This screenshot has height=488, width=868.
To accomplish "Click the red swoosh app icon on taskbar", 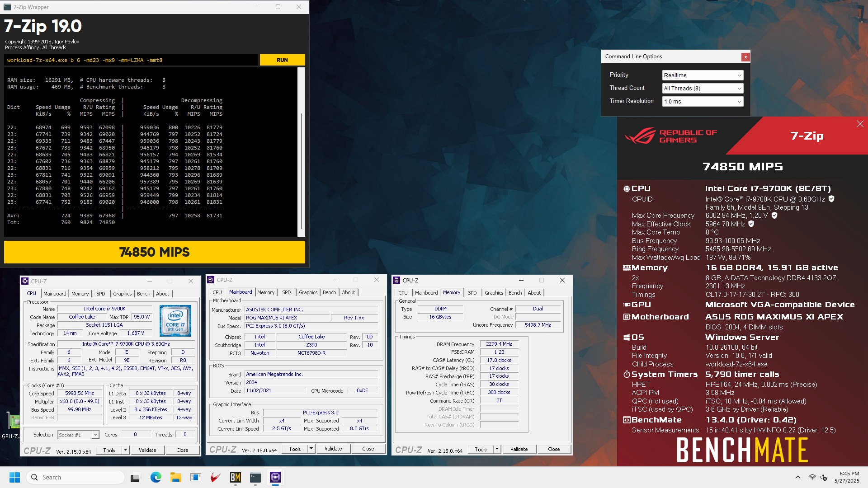I will pos(215,477).
